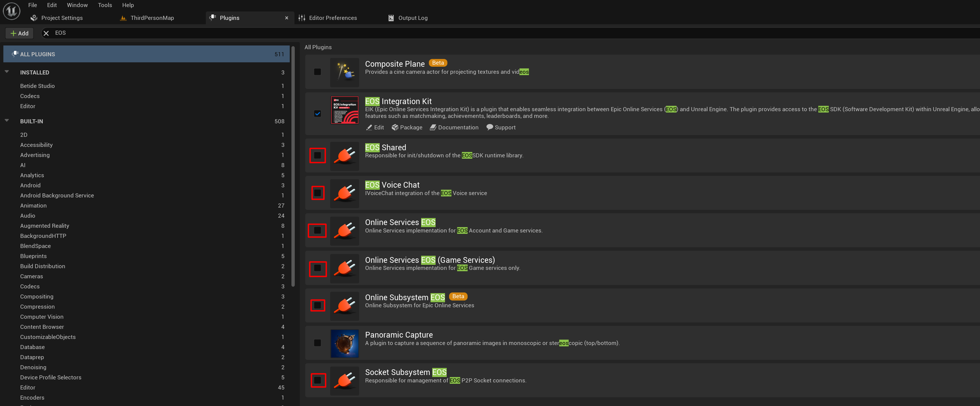Viewport: 980px width, 406px height.
Task: Collapse the BUILT-IN category
Action: click(7, 121)
